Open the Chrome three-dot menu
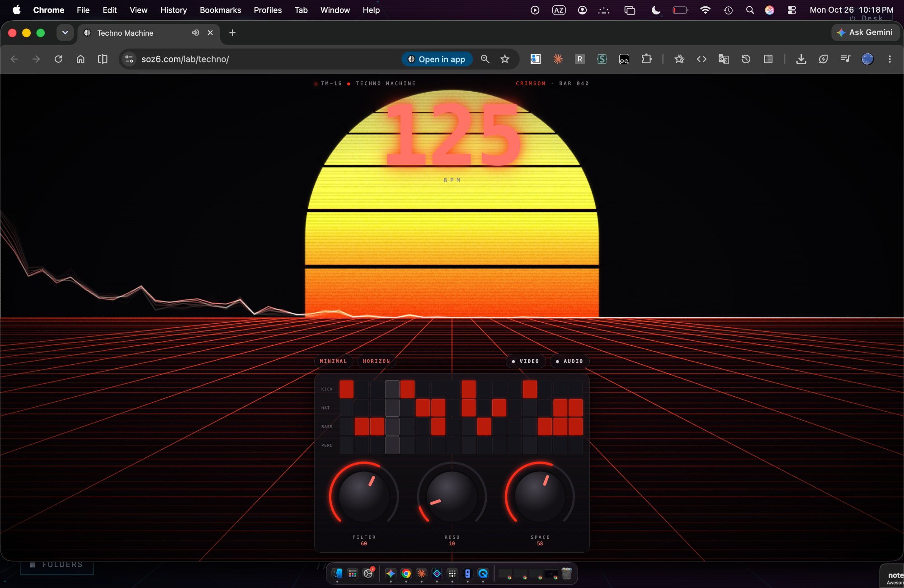 pyautogui.click(x=890, y=59)
